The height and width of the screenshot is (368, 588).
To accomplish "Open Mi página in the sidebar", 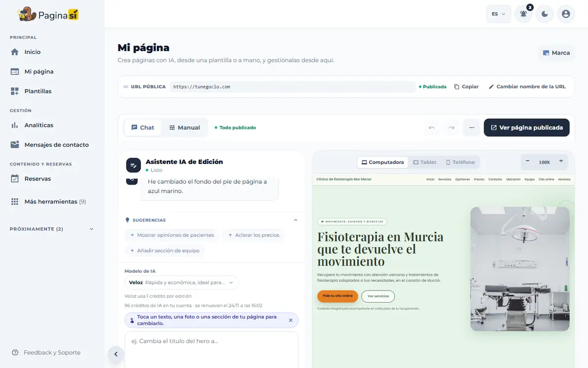I will pyautogui.click(x=39, y=72).
